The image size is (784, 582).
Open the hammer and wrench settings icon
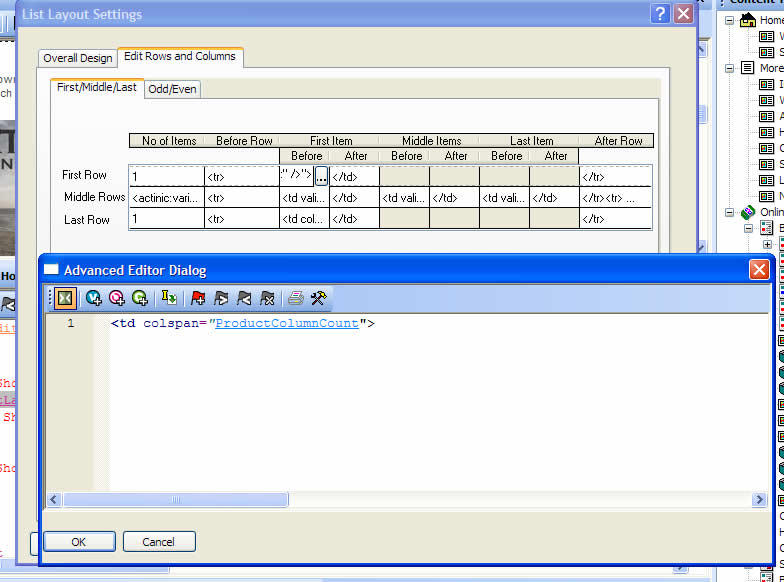tap(319, 298)
